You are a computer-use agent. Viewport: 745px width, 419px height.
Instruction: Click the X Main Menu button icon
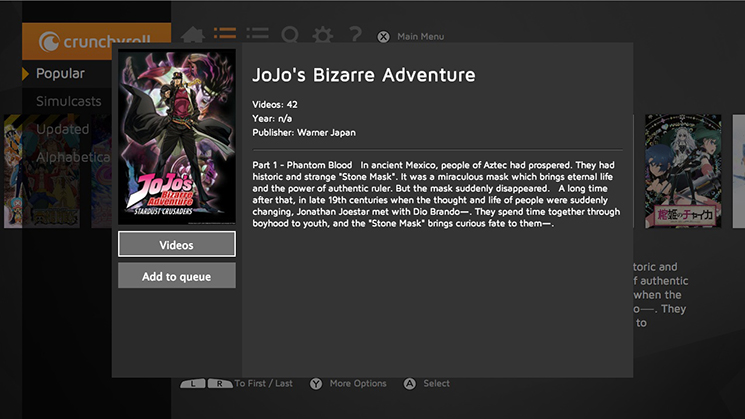[383, 37]
